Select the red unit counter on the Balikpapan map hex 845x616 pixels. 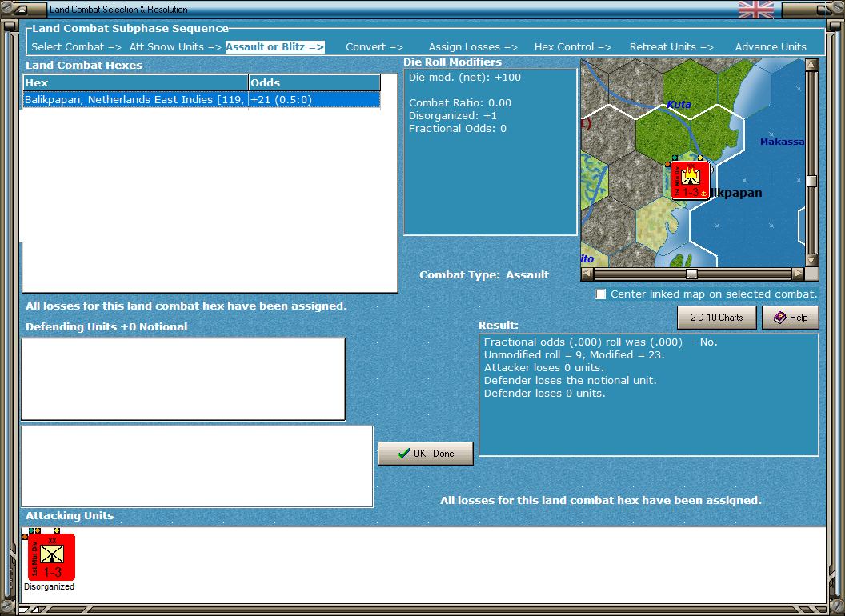[x=690, y=180]
